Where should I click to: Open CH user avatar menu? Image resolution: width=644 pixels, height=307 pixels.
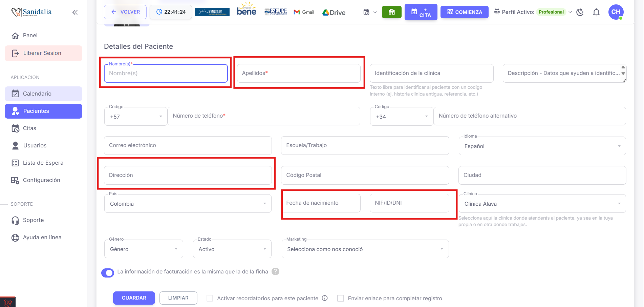[x=616, y=12]
